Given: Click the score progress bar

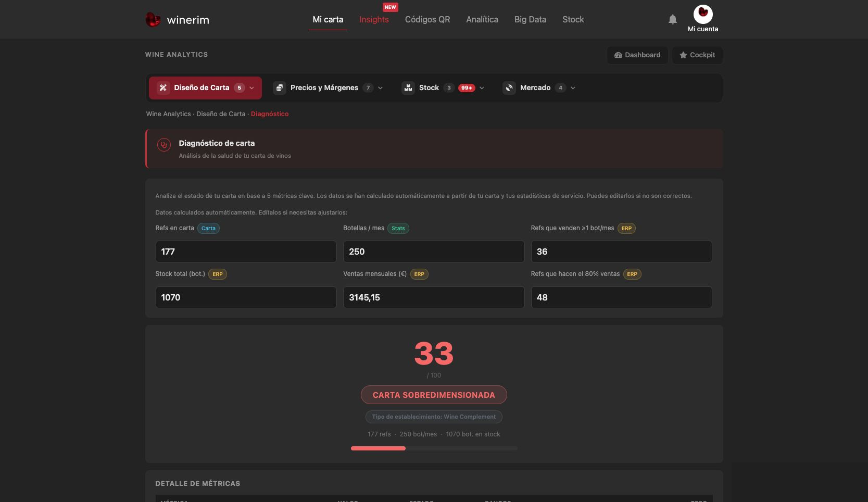Looking at the screenshot, I should coord(434,448).
